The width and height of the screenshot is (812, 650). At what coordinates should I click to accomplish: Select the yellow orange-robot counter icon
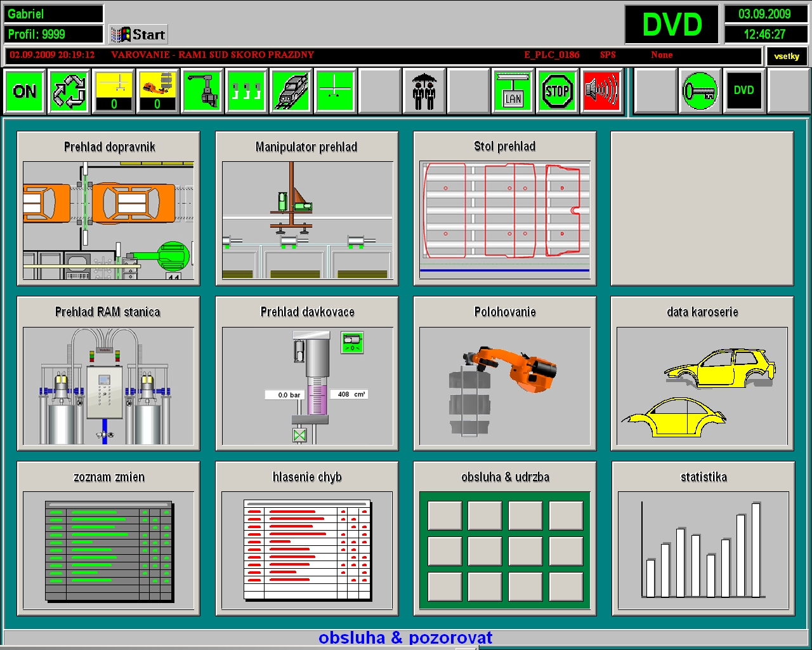[158, 91]
